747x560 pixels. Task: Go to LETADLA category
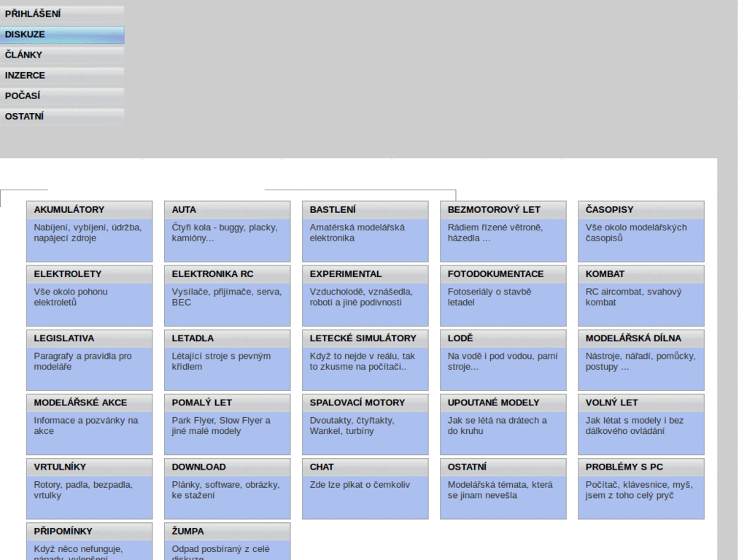193,338
